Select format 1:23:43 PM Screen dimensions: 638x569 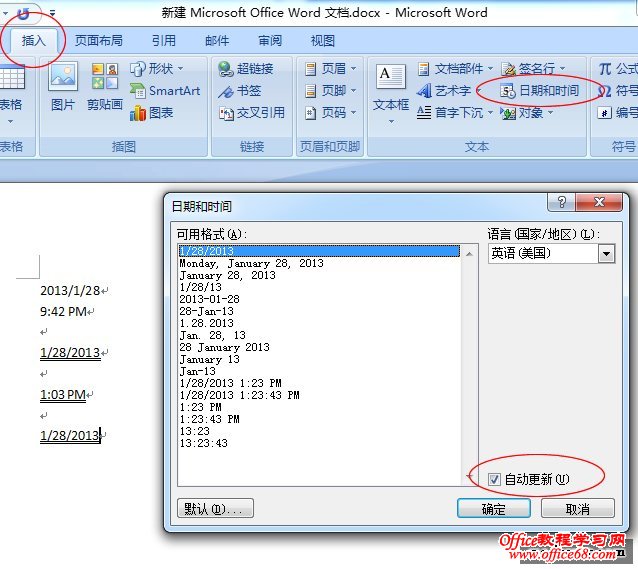coord(319,419)
